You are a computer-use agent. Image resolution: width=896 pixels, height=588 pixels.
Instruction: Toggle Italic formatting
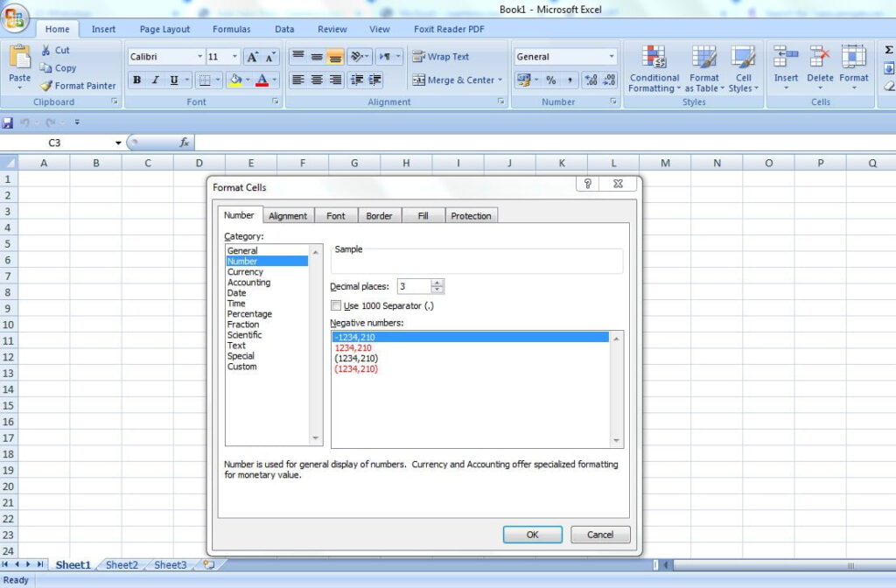[x=156, y=80]
